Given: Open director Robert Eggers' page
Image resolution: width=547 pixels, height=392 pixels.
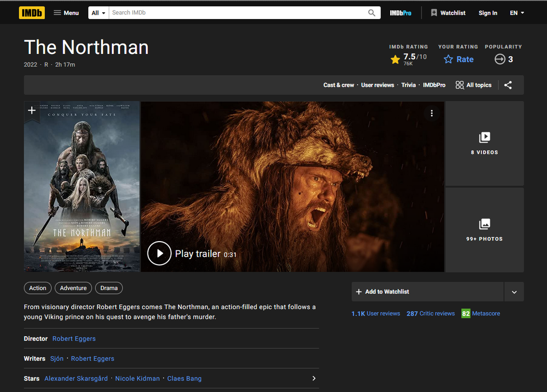Looking at the screenshot, I should coord(74,339).
